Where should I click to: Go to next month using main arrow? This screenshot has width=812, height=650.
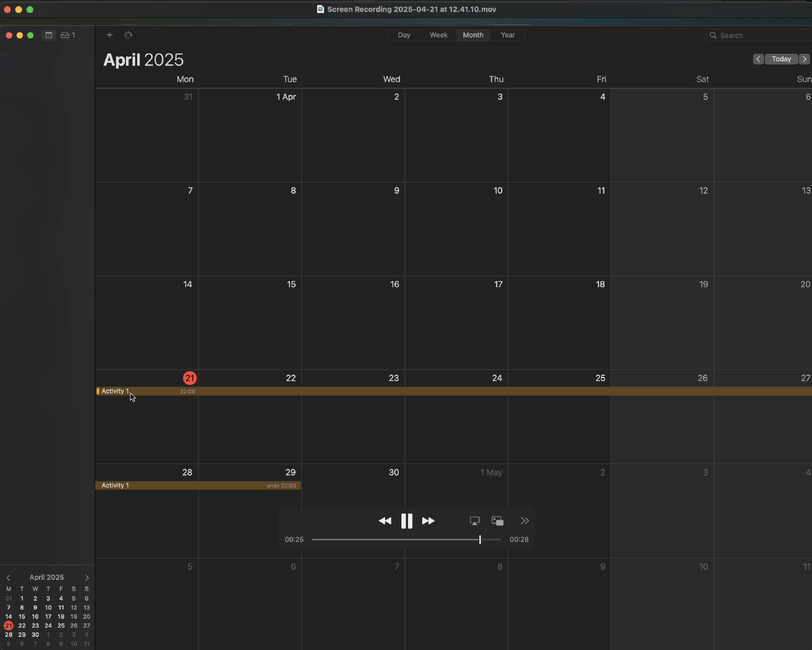coord(804,59)
